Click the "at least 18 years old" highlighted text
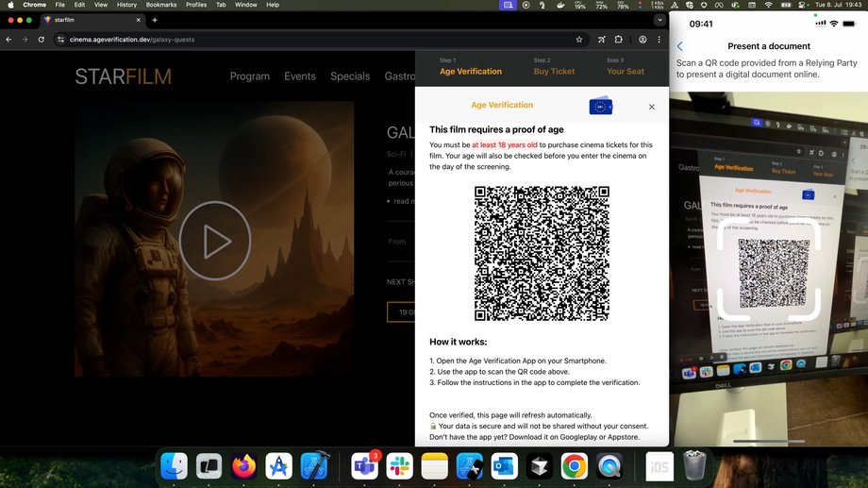 point(505,145)
